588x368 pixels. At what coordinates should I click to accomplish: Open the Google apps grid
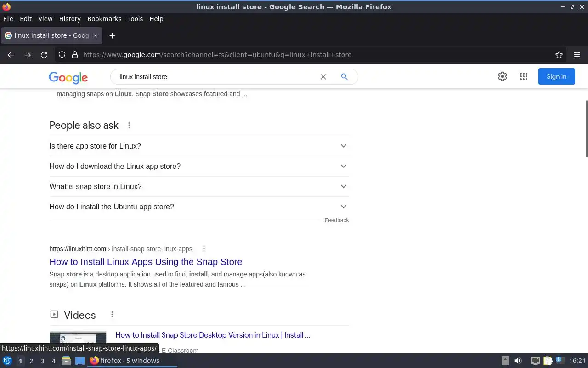tap(524, 77)
